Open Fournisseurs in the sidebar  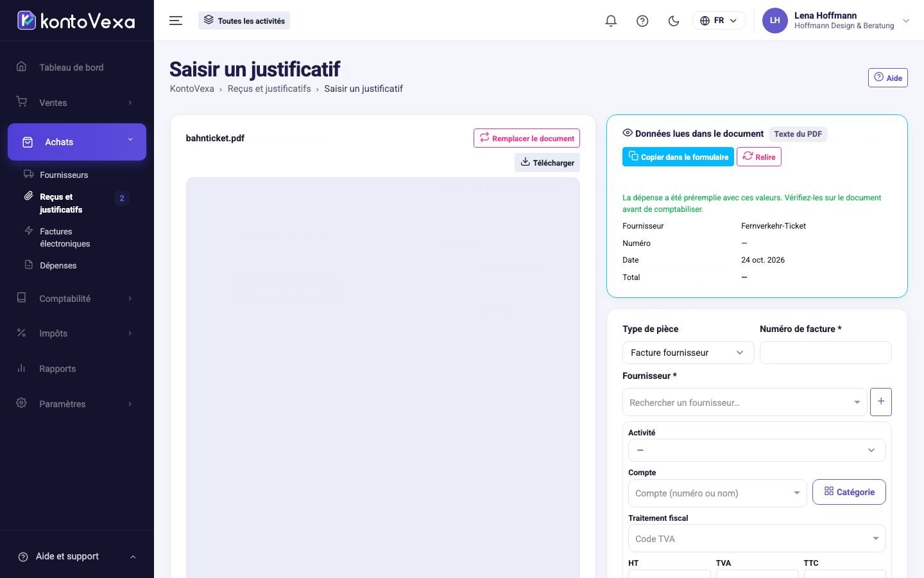tap(64, 175)
